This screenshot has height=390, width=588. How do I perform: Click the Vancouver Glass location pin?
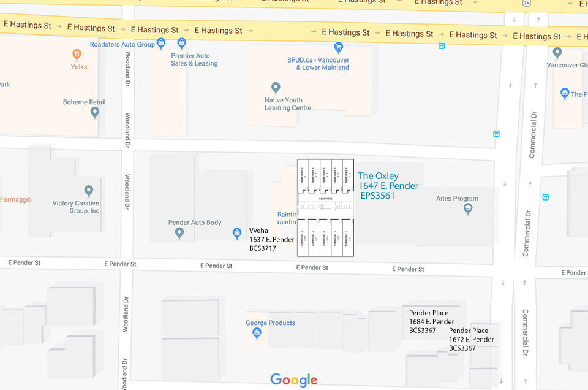click(557, 53)
